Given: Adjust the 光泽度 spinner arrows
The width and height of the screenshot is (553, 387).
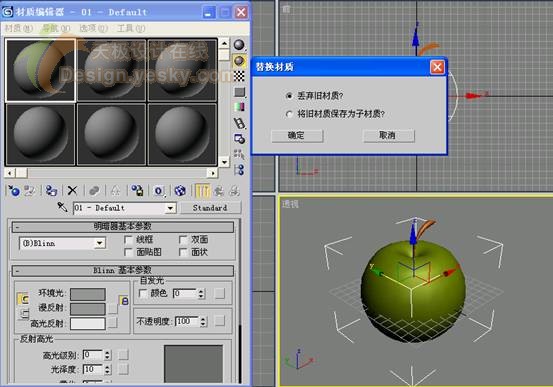Looking at the screenshot, I should point(108,370).
